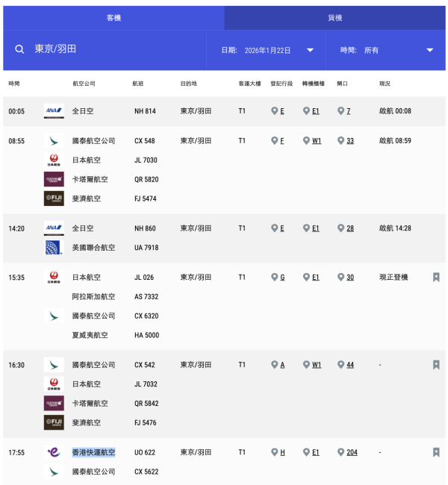The image size is (448, 485).
Task: Click the map pin icon beside gate 204
Action: tap(340, 452)
